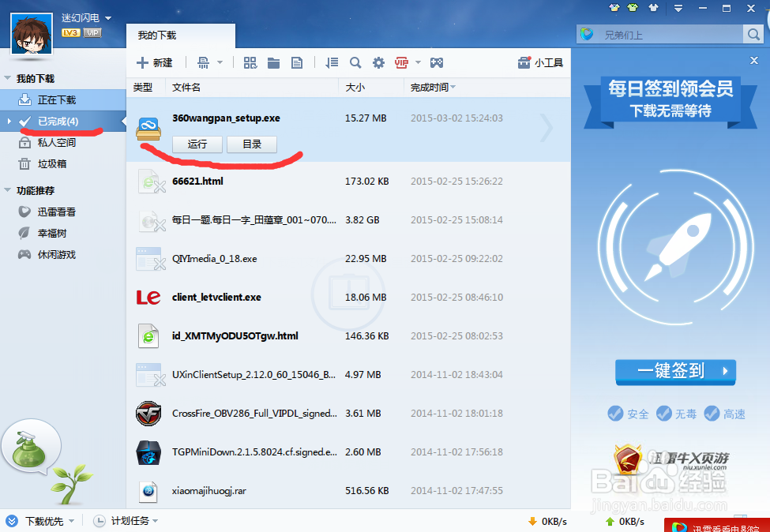Collapse the 功能推荐 sidebar section
Viewport: 770px width, 532px height.
[x=7, y=190]
